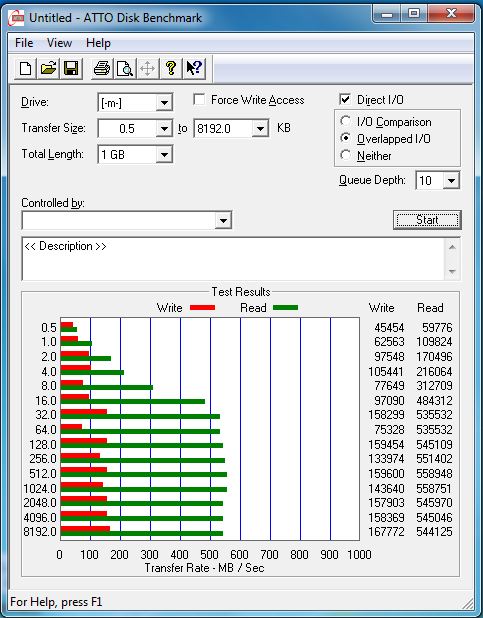Click the yellow question mark About icon
483x618 pixels.
coord(171,69)
